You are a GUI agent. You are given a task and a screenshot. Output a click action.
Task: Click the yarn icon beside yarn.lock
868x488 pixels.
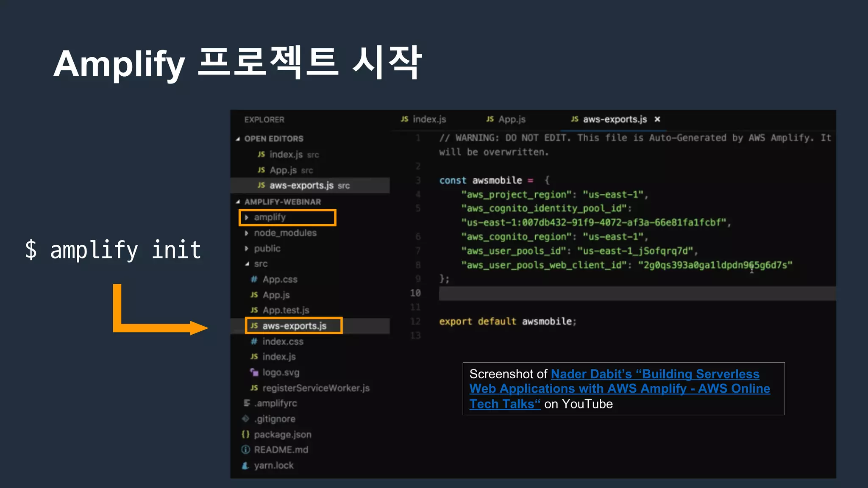245,466
